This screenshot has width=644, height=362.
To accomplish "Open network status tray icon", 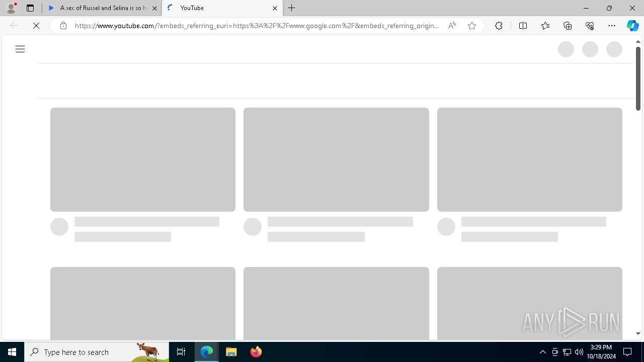I will click(567, 352).
